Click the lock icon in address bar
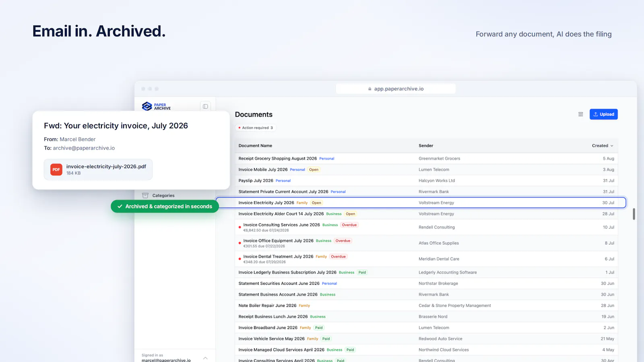This screenshot has height=362, width=644. click(x=369, y=89)
